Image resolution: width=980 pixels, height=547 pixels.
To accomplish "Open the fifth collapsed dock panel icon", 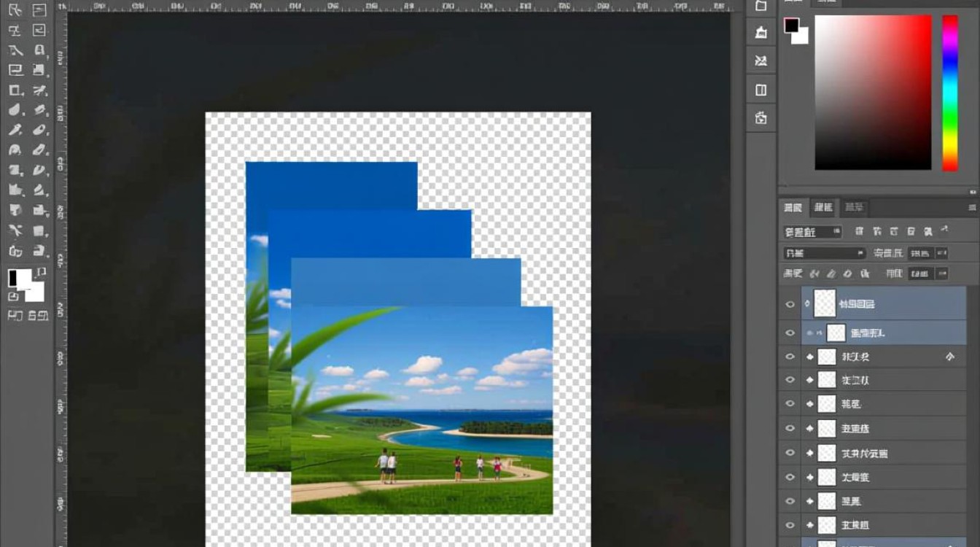I will point(761,117).
